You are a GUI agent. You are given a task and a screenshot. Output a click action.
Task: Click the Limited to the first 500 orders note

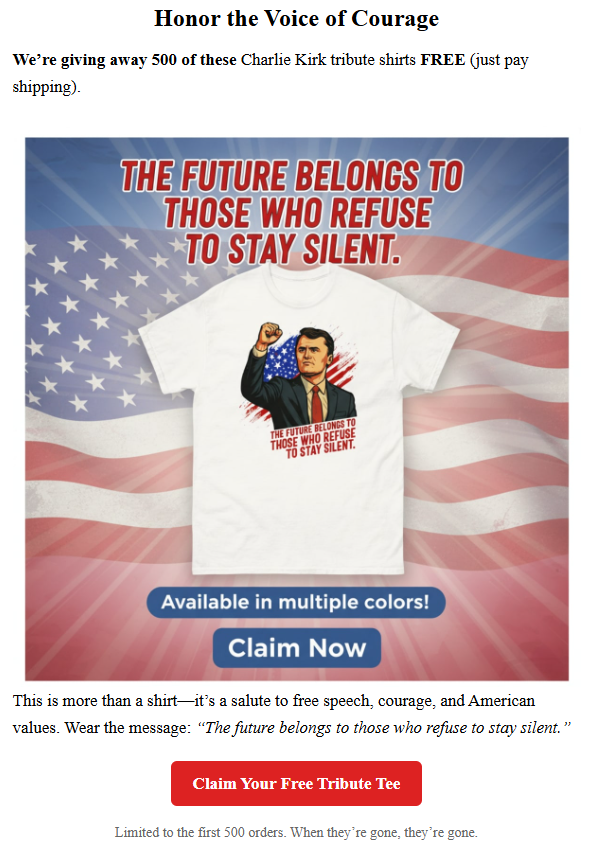point(296,832)
